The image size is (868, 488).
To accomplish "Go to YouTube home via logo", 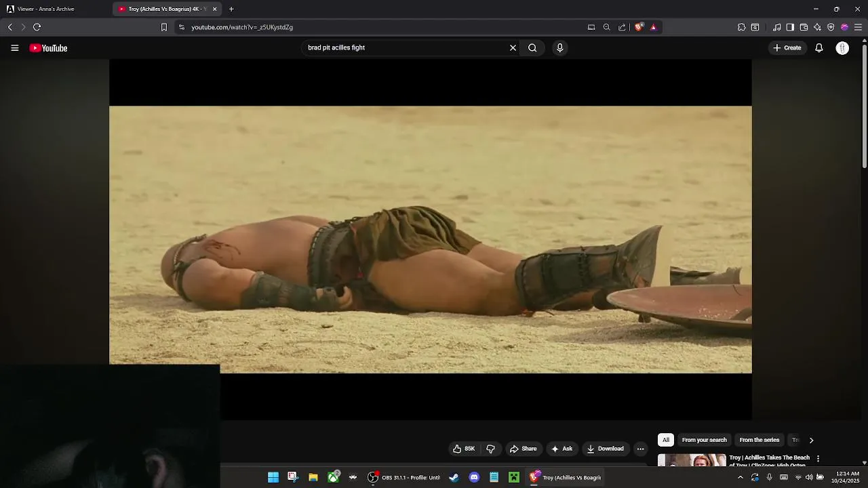I will tap(48, 48).
